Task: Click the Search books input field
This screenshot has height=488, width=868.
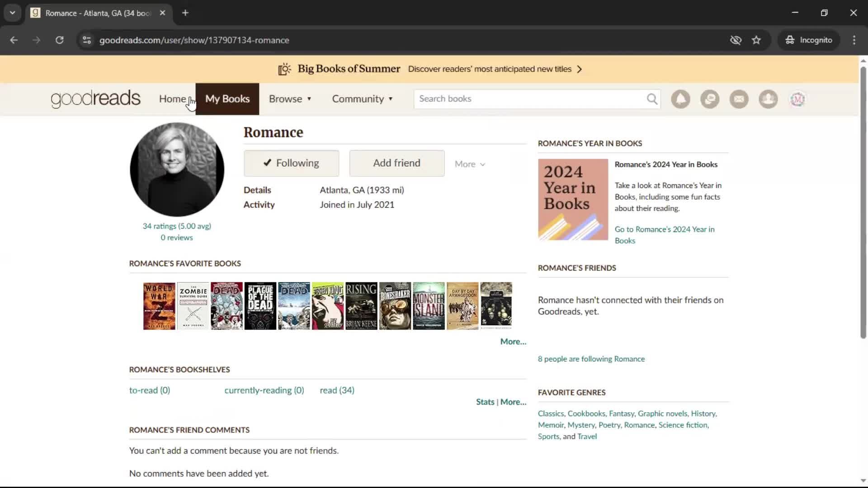Action: pos(529,99)
